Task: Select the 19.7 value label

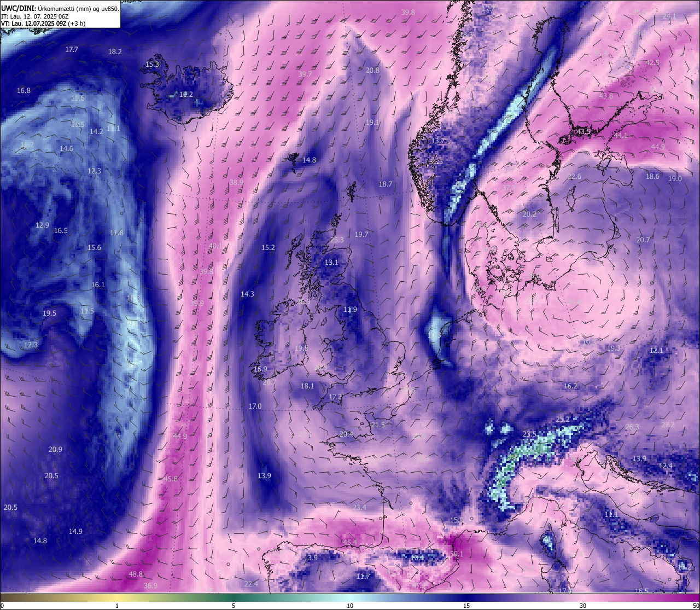Action: 361,234
